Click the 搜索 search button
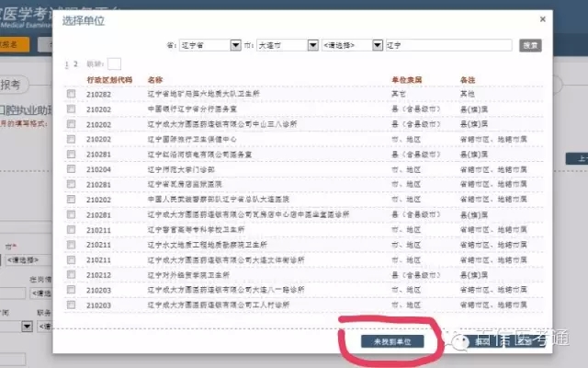The image size is (588, 368). point(529,45)
